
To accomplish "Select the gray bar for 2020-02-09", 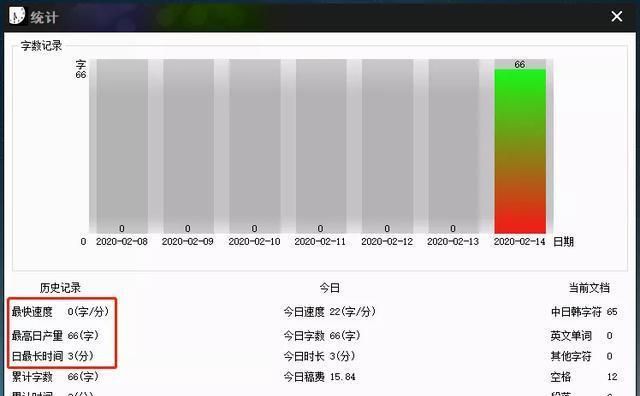I will point(188,146).
